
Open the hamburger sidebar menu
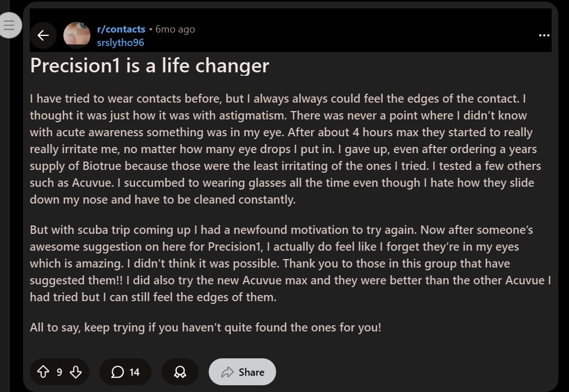[8, 25]
